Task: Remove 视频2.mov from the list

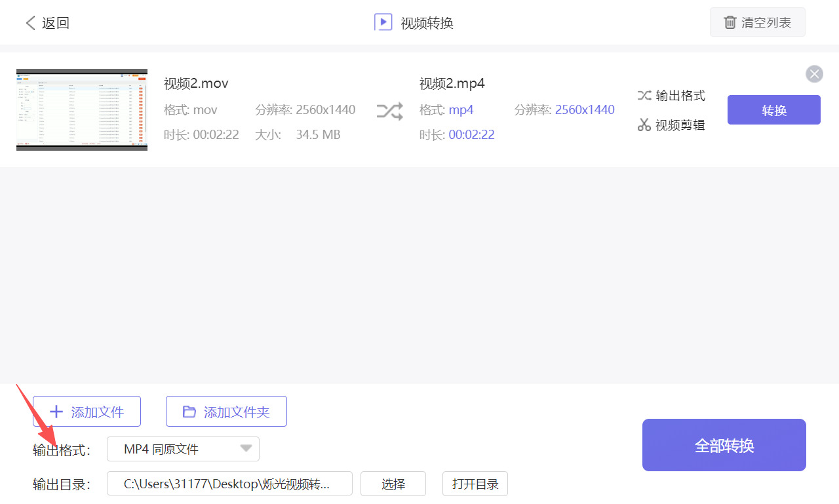Action: 814,73
